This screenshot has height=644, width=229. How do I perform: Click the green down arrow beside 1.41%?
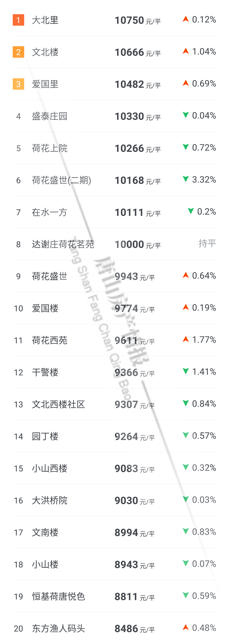186,371
